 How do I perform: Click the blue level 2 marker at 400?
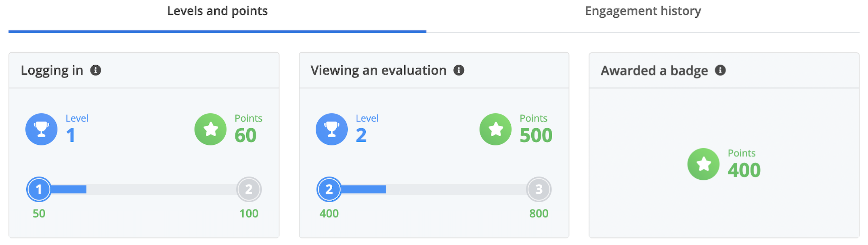[329, 189]
